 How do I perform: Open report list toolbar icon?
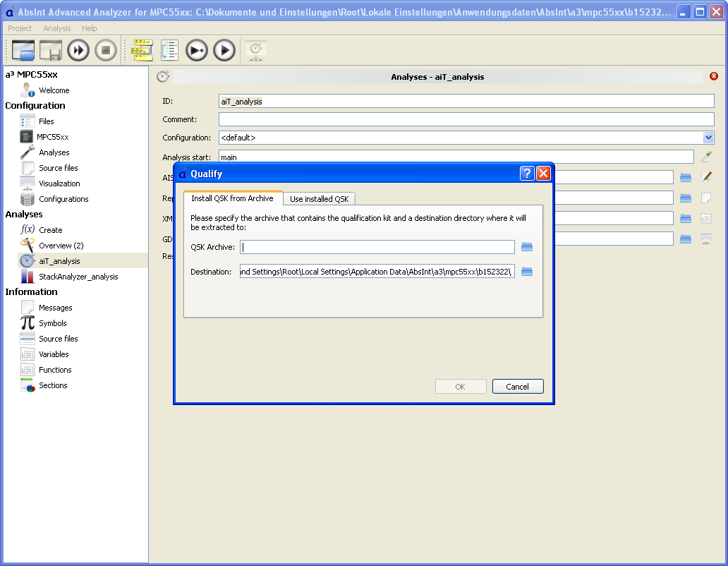pyautogui.click(x=169, y=50)
